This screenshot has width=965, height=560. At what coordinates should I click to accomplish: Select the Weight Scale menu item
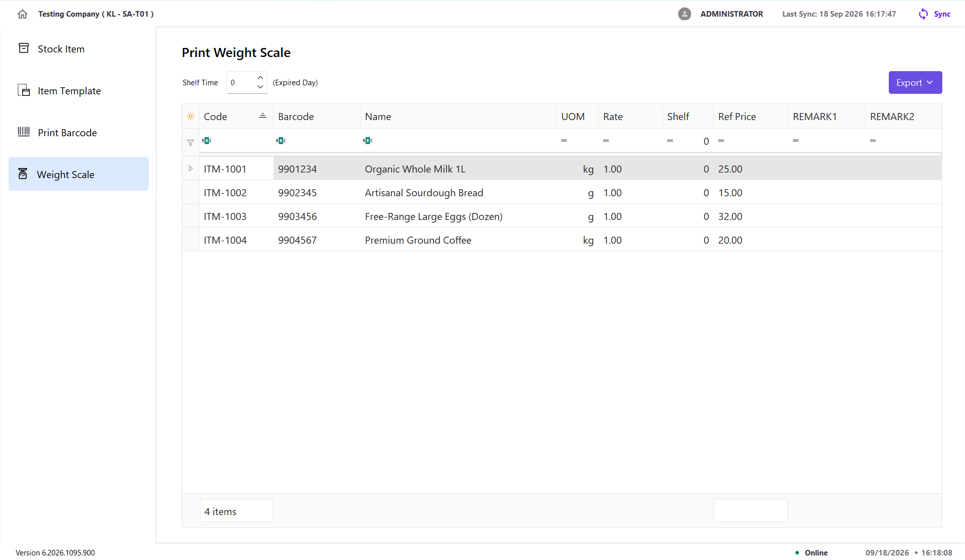(x=79, y=174)
